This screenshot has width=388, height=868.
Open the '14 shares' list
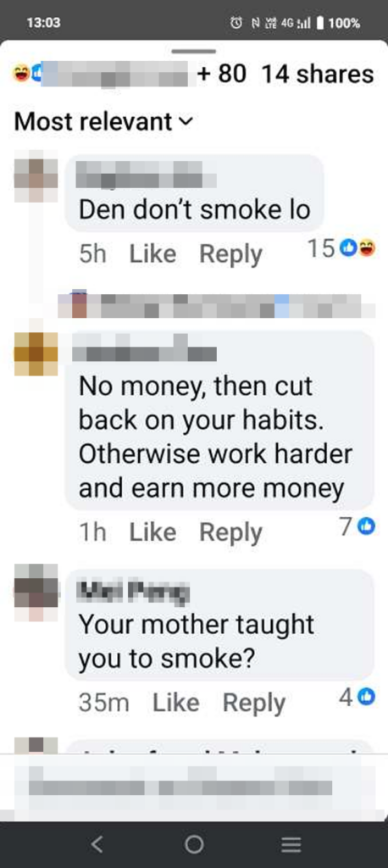[318, 75]
